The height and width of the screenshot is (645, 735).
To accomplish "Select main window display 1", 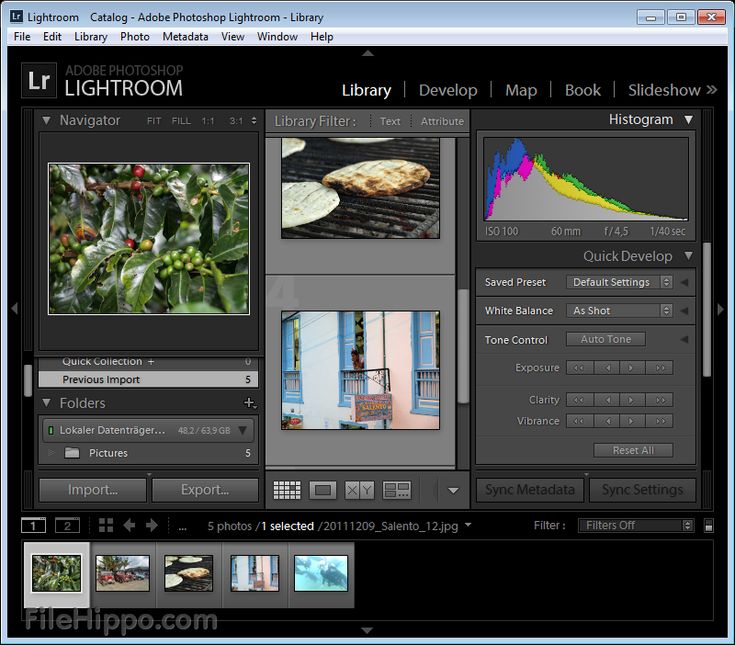I will [x=33, y=525].
